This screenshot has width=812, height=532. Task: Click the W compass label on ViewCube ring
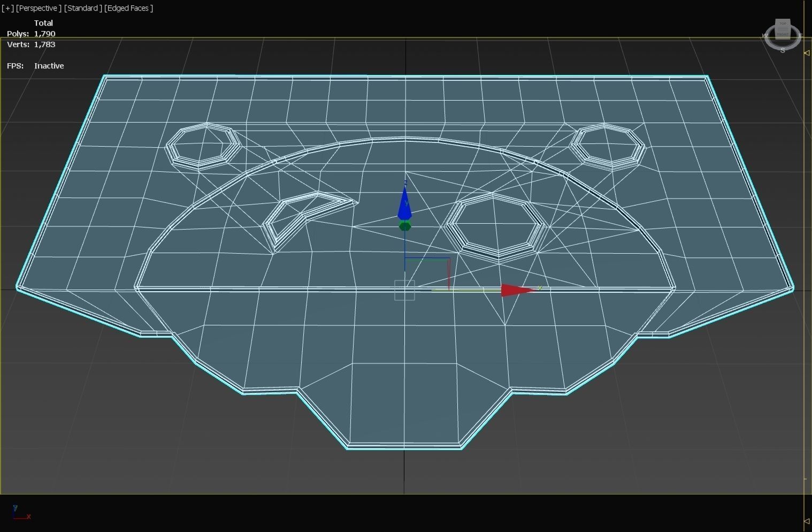click(x=765, y=35)
